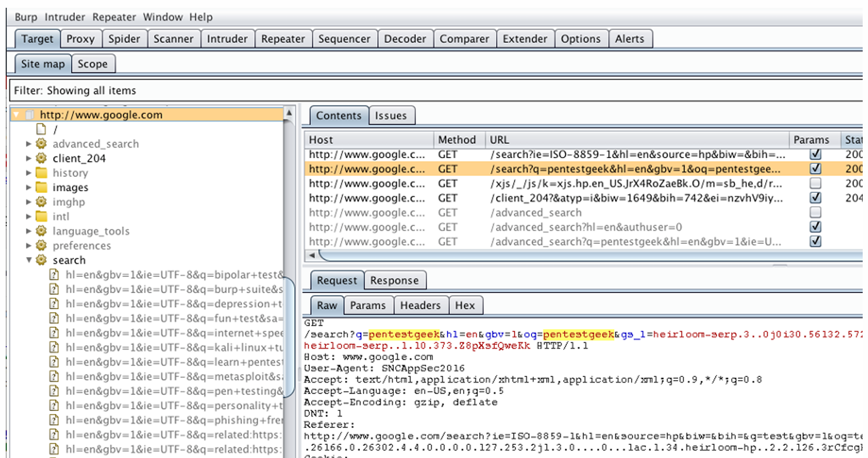The width and height of the screenshot is (868, 458).
Task: Open the Burp menu
Action: [x=26, y=17]
